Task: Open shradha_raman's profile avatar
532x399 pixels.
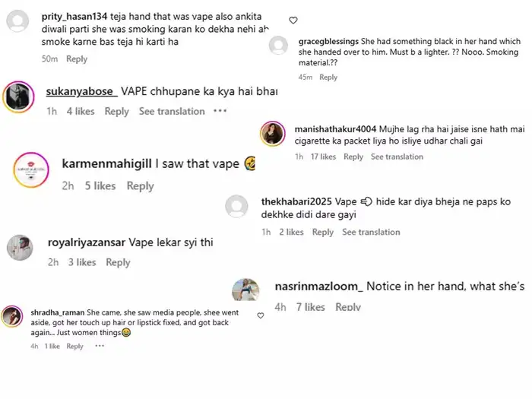Action: pyautogui.click(x=12, y=316)
